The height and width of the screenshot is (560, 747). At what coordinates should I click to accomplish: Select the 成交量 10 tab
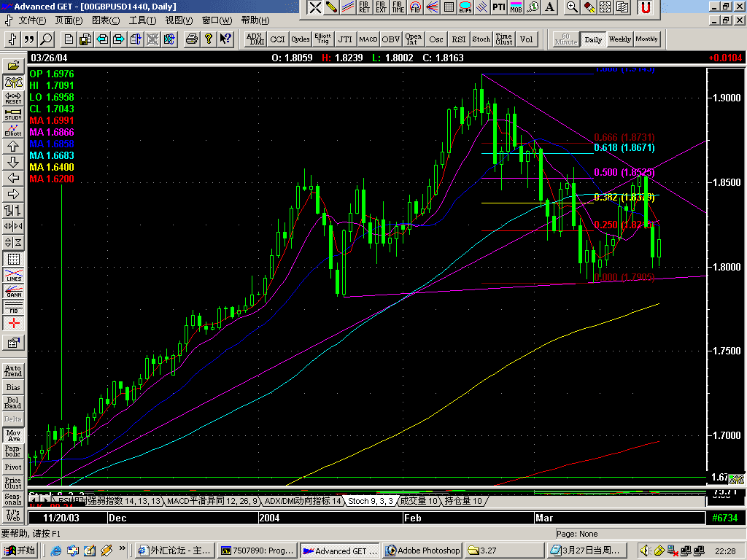[x=418, y=501]
